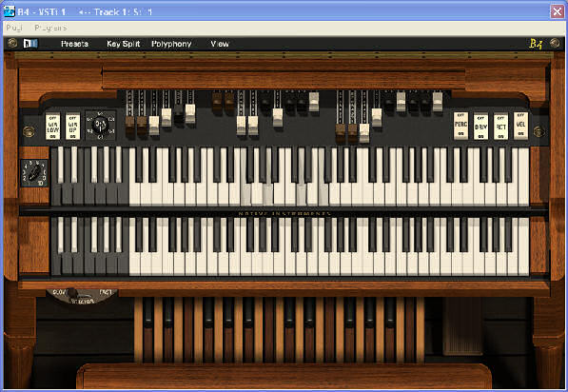The height and width of the screenshot is (392, 568).
Task: Toggle the VIB UP rocker switch
Action: [x=72, y=127]
